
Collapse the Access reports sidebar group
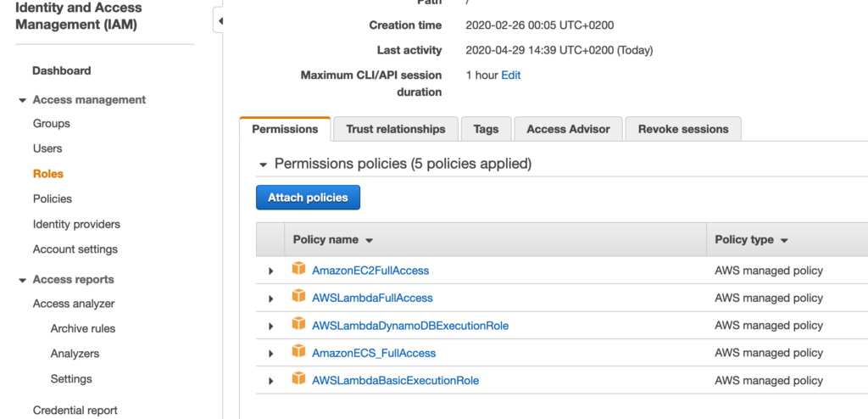pyautogui.click(x=22, y=281)
